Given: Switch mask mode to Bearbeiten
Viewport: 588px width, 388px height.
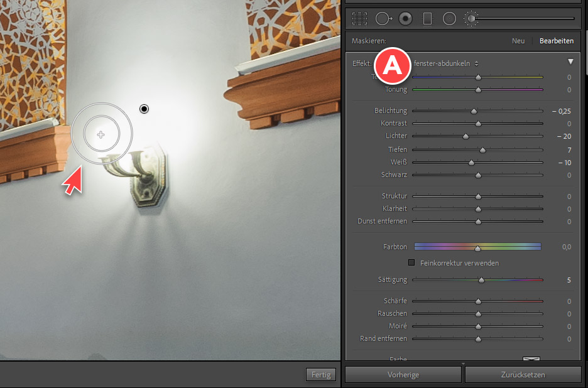Looking at the screenshot, I should click(x=557, y=41).
